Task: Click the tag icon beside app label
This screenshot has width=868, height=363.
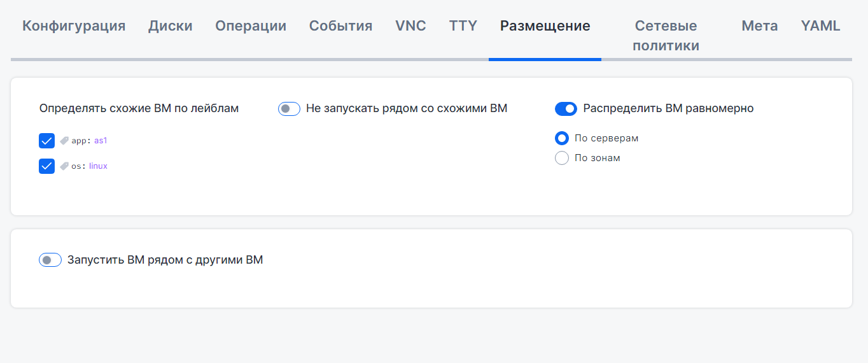Action: click(x=64, y=141)
